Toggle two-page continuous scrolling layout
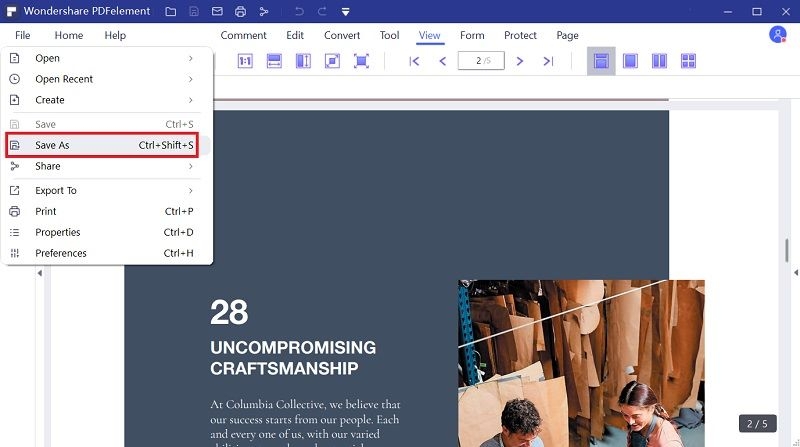 click(x=688, y=61)
